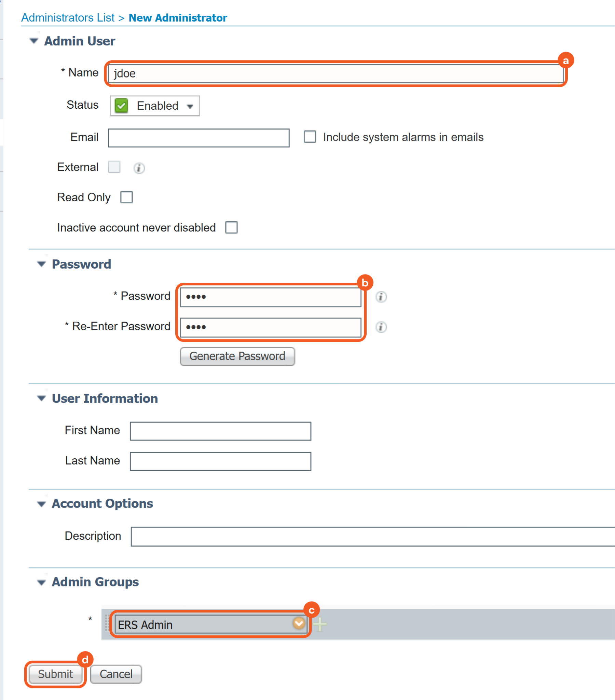Collapse the User Information section
This screenshot has width=615, height=700.
(x=41, y=398)
